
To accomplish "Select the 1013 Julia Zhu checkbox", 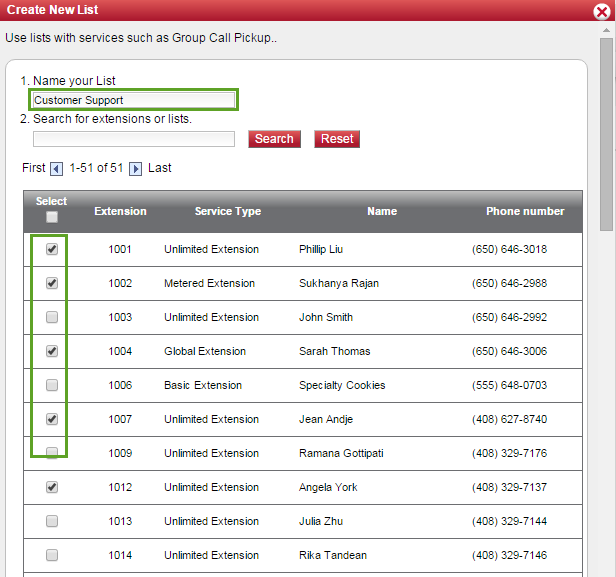I will 52,521.
